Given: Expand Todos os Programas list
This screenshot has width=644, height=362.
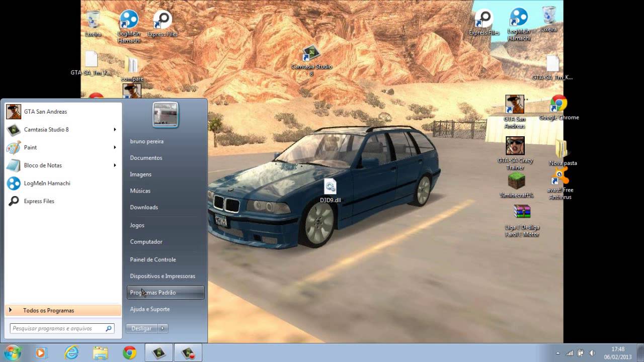Looking at the screenshot, I should click(63, 310).
